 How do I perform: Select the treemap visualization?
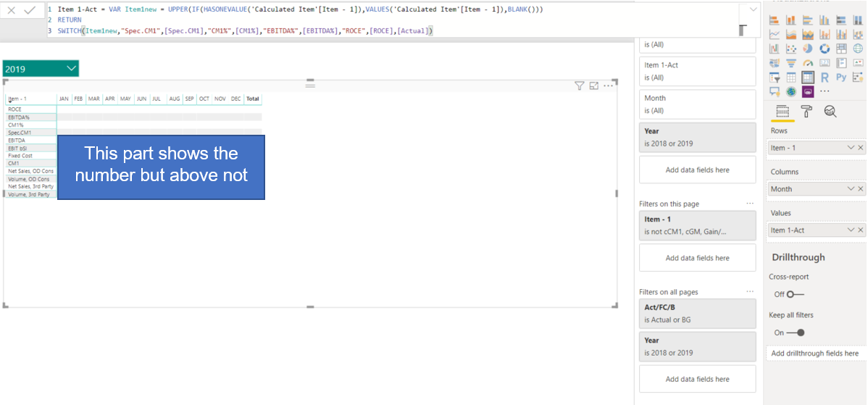841,49
